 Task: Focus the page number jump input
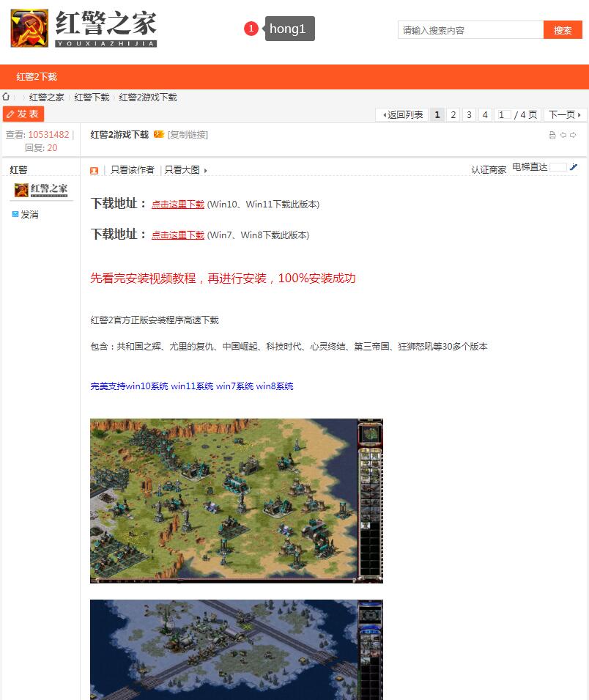[x=504, y=115]
